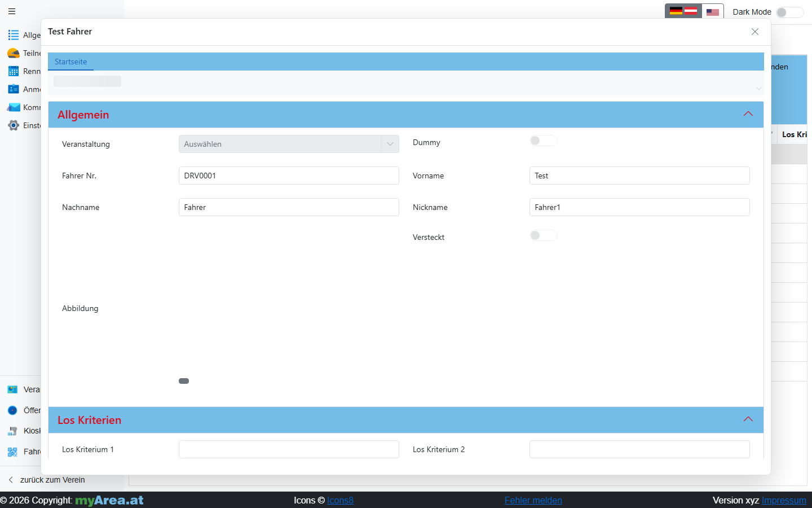Click the Kiosk printer icon
The width and height of the screenshot is (812, 508).
12,431
